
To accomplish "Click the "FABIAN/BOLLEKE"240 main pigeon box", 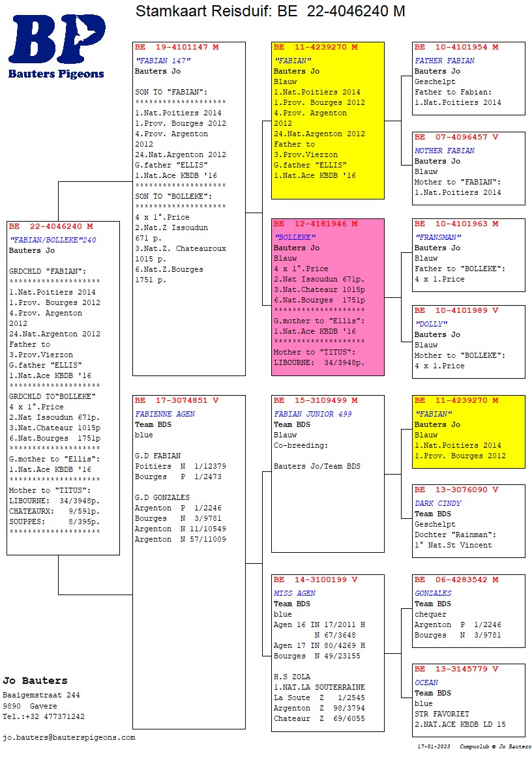I will [63, 388].
